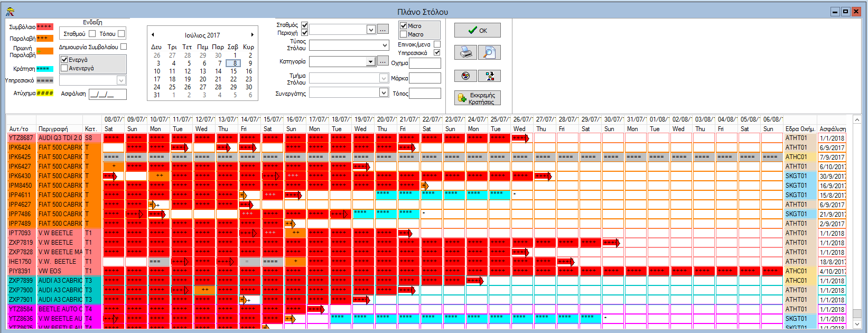Screen dimensions: 868x333
Task: Select July 8 in the calendar
Action: click(x=234, y=63)
